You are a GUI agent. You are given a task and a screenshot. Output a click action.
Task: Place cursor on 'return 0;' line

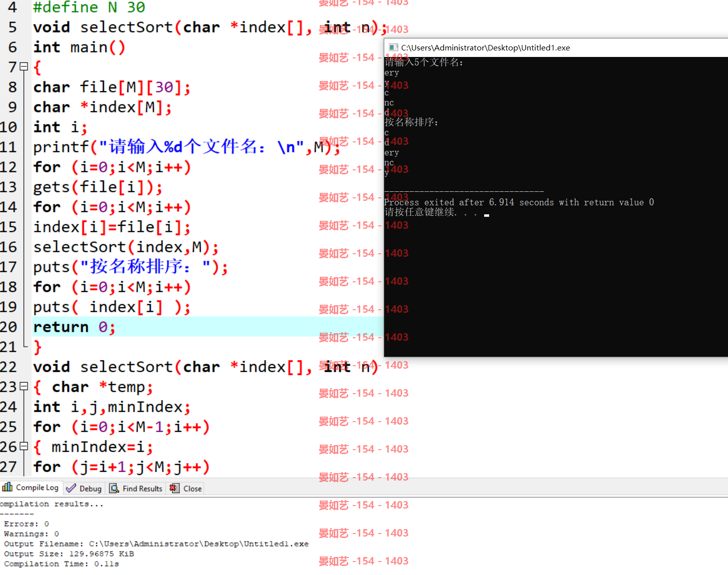[74, 327]
